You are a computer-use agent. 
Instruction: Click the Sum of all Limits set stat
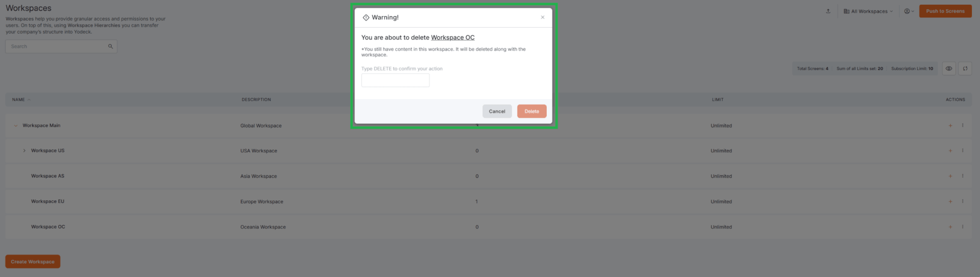[860, 68]
